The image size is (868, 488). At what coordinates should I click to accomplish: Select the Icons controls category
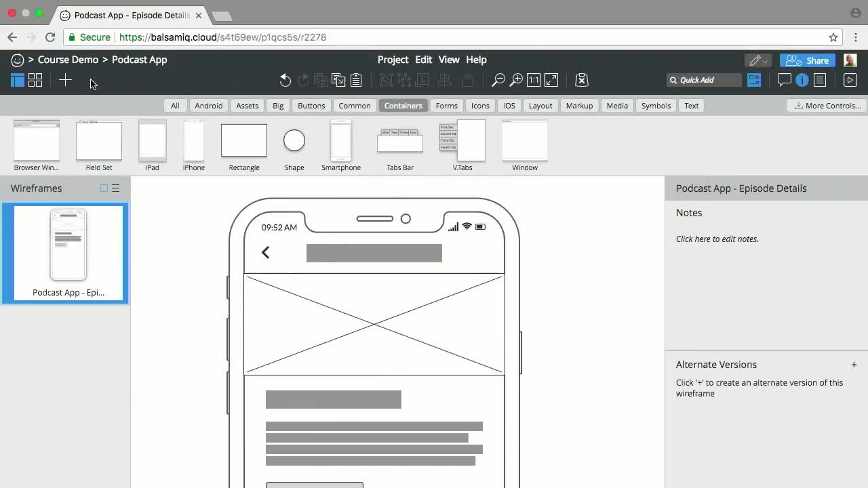pos(480,106)
